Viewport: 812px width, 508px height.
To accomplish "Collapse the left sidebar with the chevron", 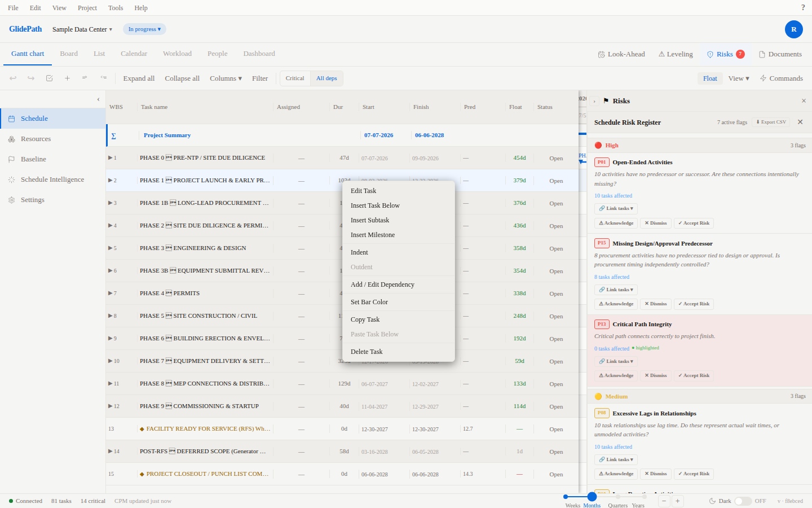I will point(98,99).
